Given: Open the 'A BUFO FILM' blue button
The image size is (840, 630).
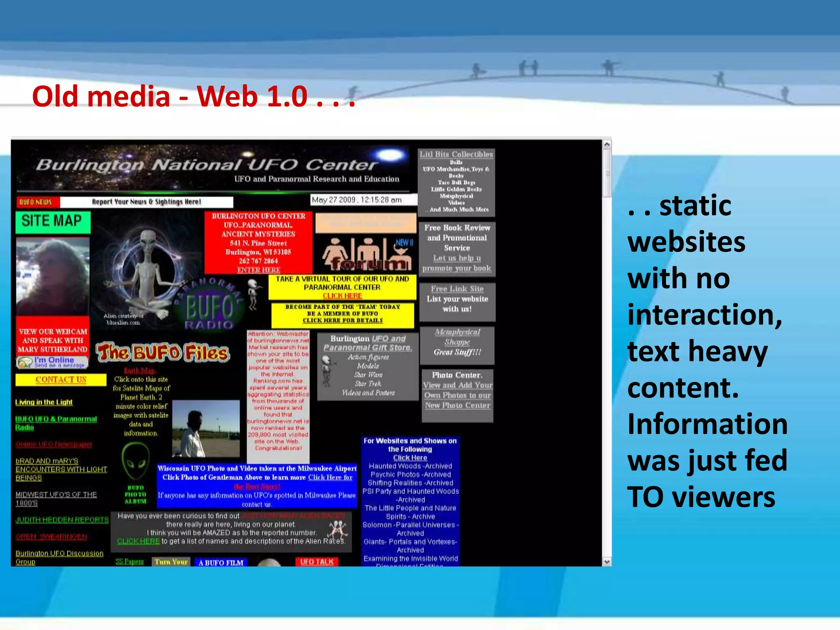Looking at the screenshot, I should click(x=221, y=562).
